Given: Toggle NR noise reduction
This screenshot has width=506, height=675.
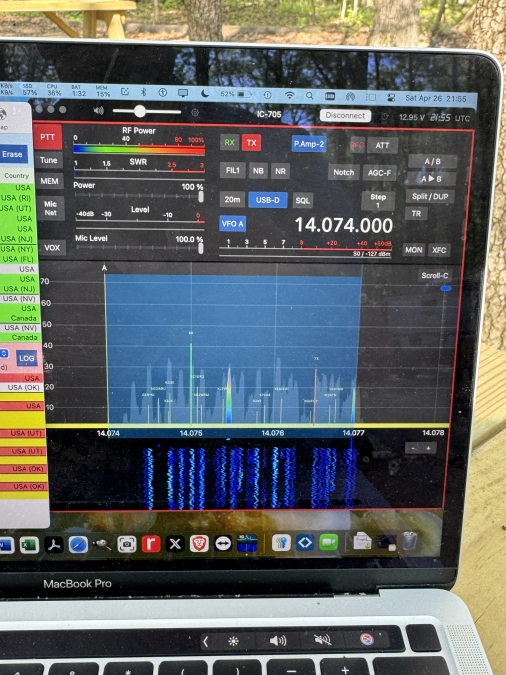Looking at the screenshot, I should click(280, 171).
